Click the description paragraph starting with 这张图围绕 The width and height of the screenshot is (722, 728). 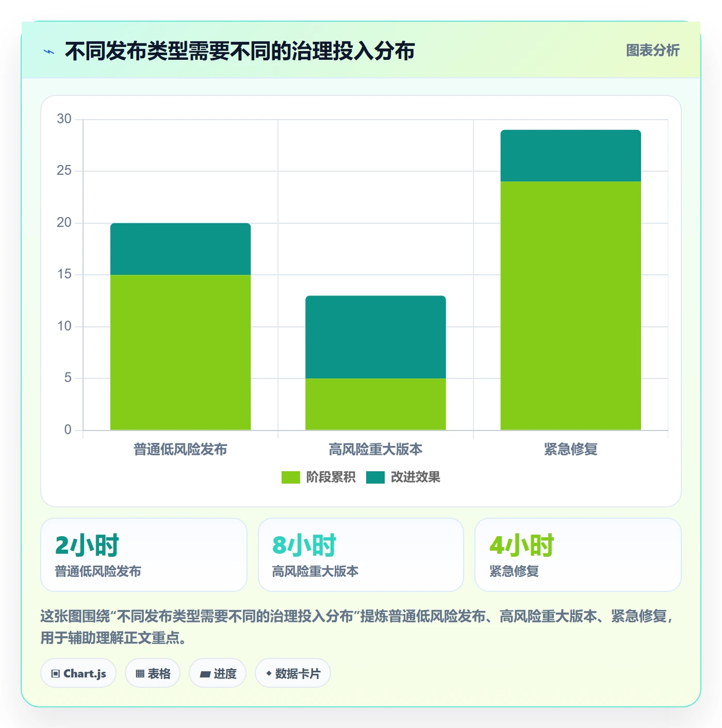coord(357,627)
